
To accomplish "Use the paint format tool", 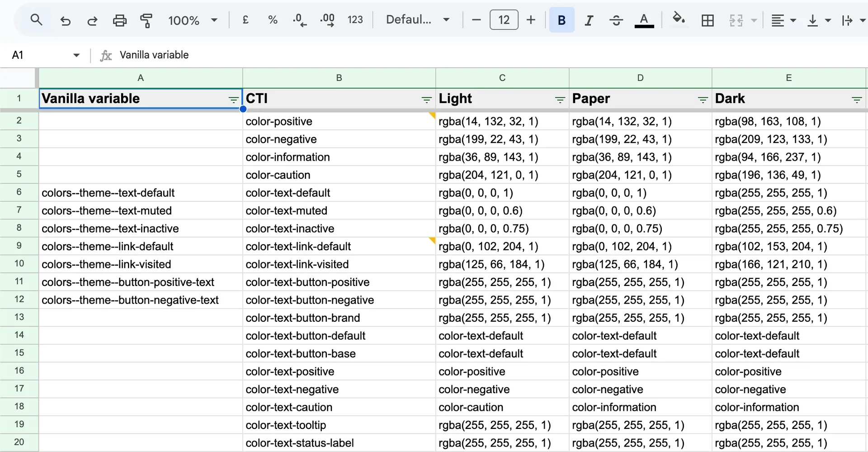I will tap(146, 20).
